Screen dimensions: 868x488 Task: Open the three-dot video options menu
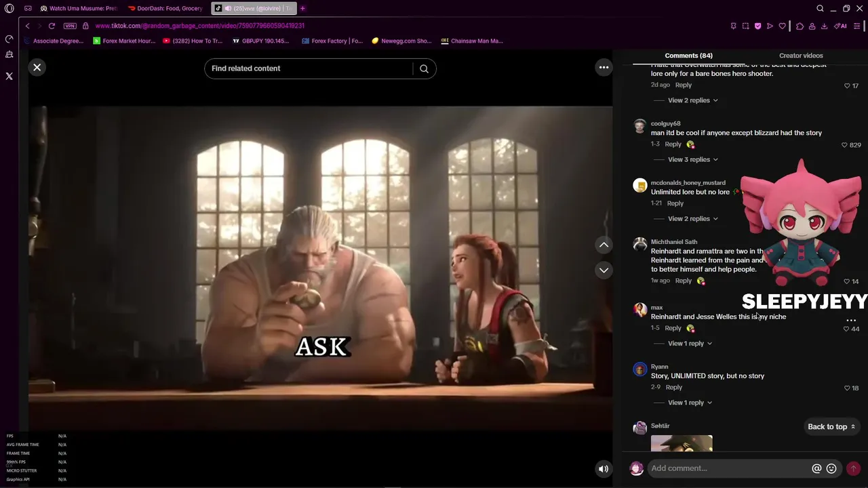604,67
